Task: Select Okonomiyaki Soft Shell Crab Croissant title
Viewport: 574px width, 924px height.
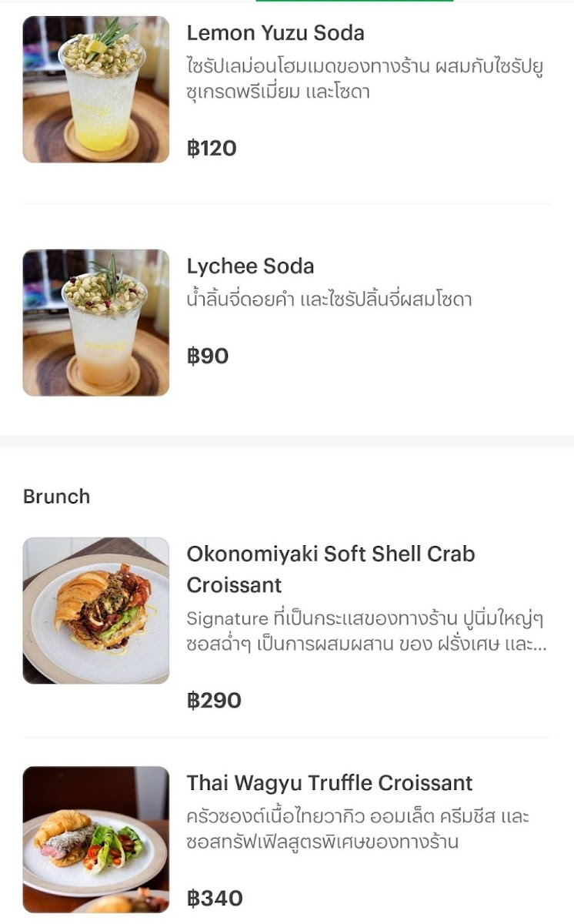Action: (x=331, y=569)
